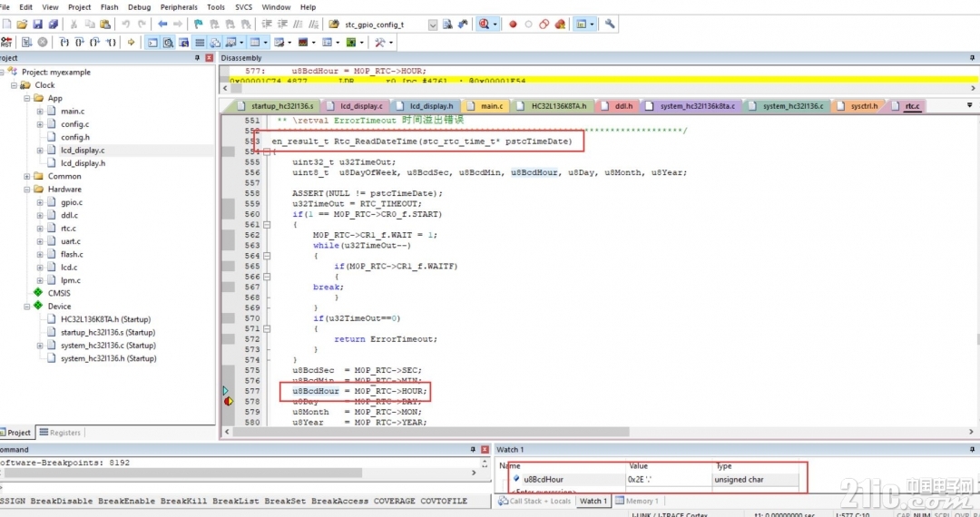The image size is (980, 517).
Task: Comment out the selected lines
Action: [298, 24]
